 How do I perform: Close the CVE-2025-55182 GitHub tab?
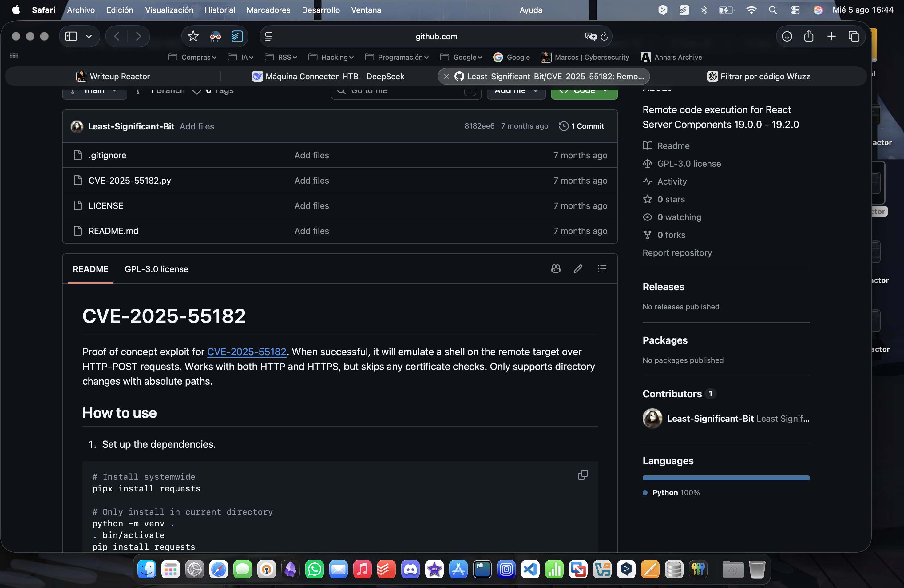point(447,76)
